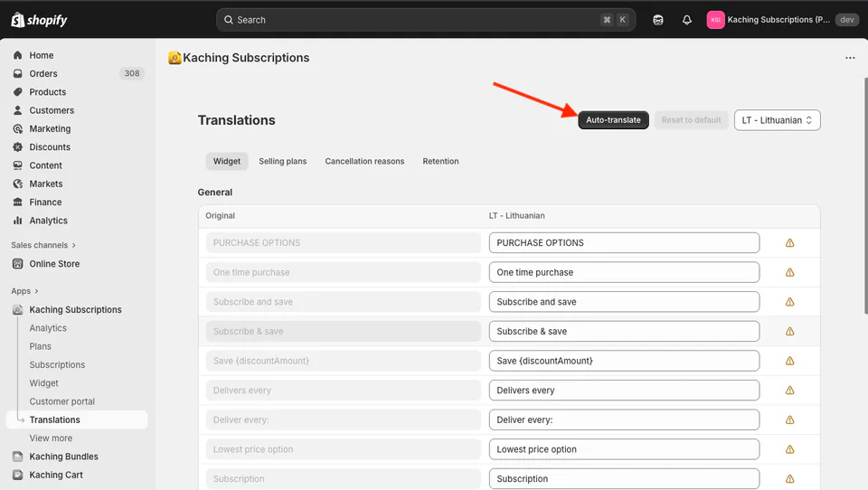Click the Marketing target icon
The image size is (868, 490).
click(18, 128)
